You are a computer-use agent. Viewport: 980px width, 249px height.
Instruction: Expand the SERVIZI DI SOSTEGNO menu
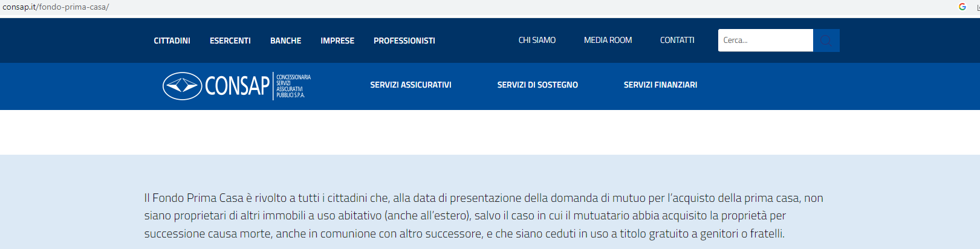537,85
